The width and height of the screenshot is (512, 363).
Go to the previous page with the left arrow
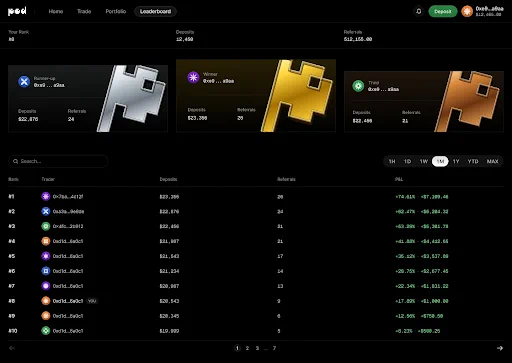pos(12,348)
